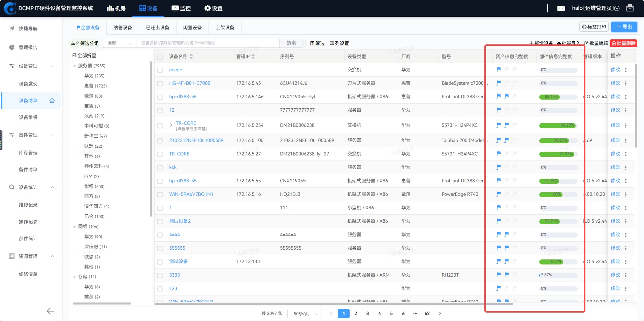Viewport: 644px width, 321px height.
Task: Switch to the 纳管设备 tab
Action: click(123, 28)
